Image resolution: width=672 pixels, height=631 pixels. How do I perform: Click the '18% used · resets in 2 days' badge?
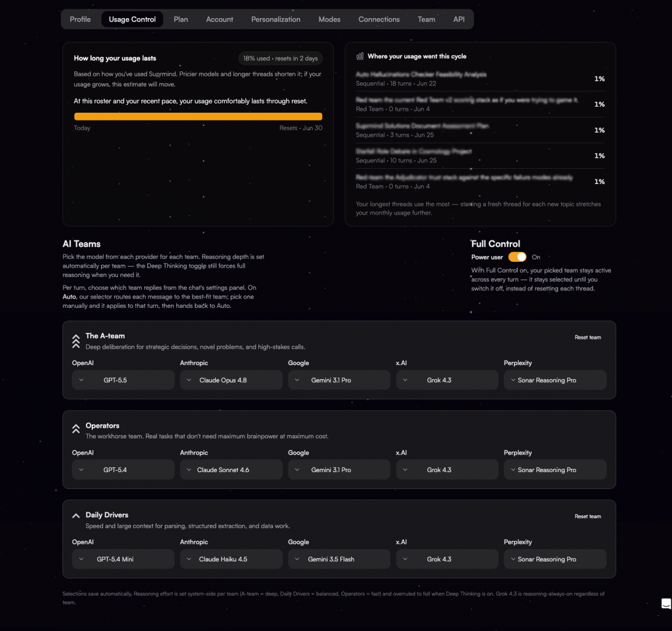[280, 58]
